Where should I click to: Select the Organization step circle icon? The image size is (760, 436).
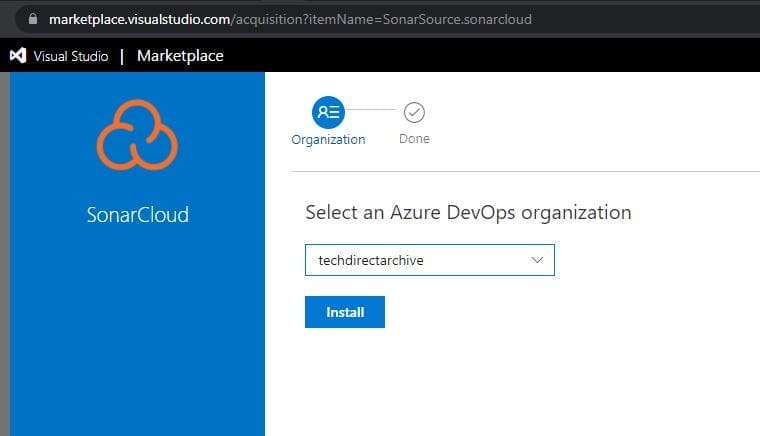328,112
